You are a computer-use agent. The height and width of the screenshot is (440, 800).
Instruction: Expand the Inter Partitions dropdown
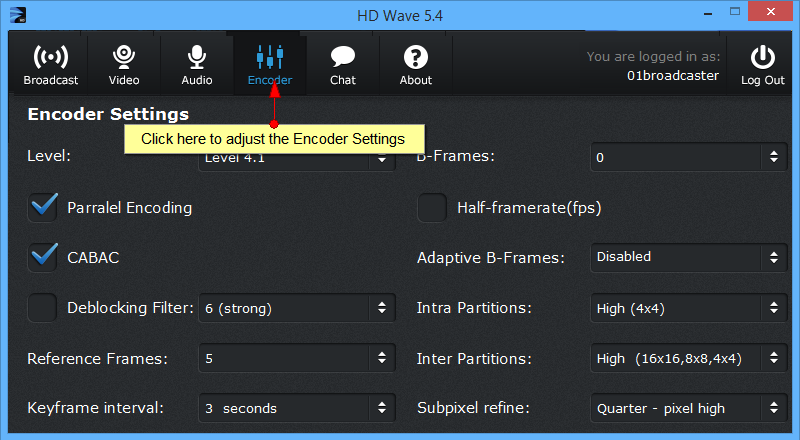point(689,358)
